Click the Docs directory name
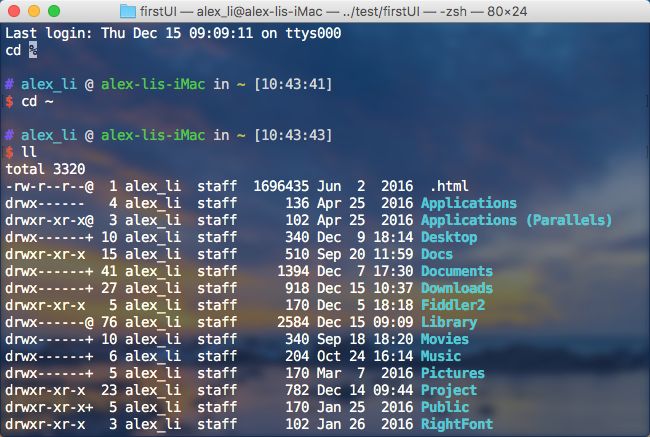The image size is (650, 437). (437, 254)
